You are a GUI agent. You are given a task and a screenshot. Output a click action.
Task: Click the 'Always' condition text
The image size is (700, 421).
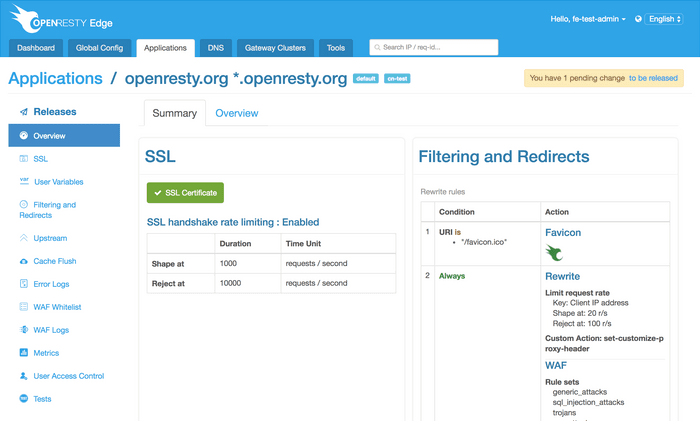(452, 276)
